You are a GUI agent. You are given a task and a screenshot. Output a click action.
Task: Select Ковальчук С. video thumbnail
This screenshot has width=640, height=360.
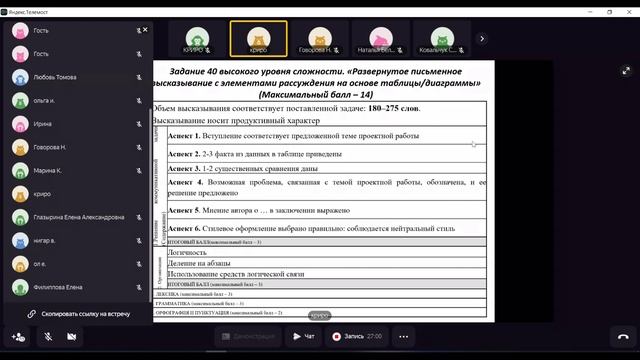pos(442,39)
